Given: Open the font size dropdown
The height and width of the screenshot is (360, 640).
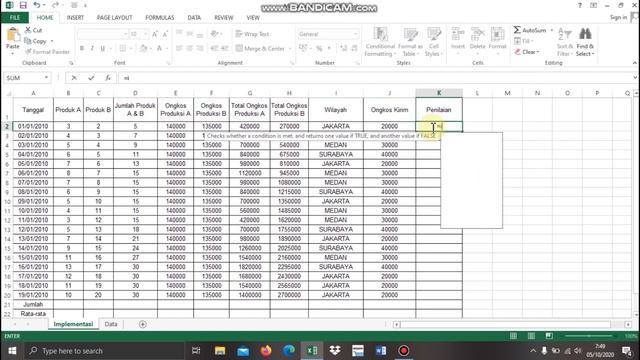Looking at the screenshot, I should tap(146, 34).
